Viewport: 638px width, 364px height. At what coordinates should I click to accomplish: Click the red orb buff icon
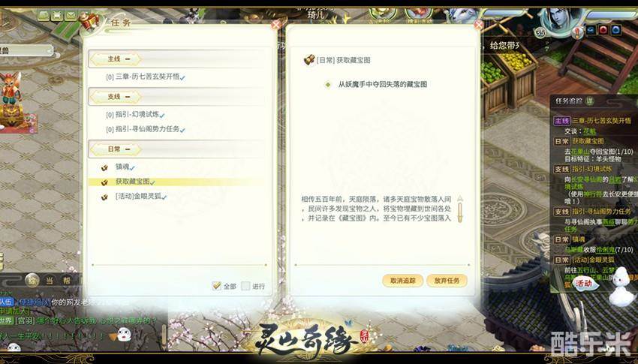pyautogui.click(x=603, y=30)
